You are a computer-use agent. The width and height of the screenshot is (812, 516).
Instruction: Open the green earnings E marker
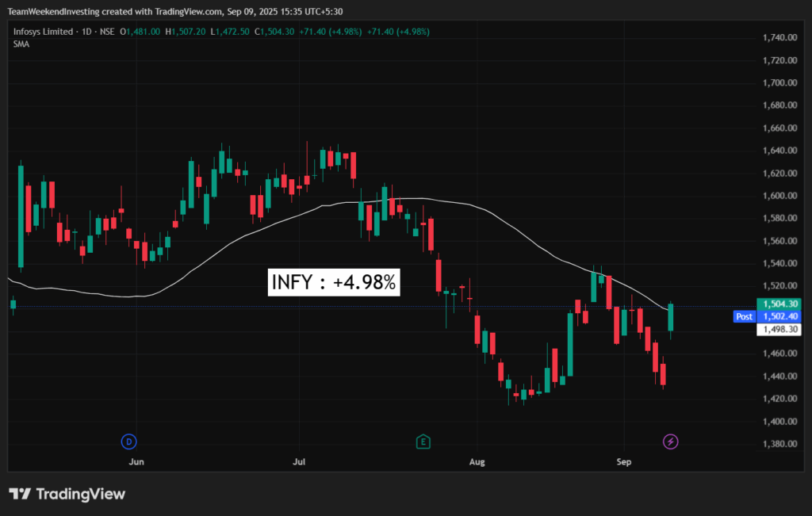coord(423,441)
